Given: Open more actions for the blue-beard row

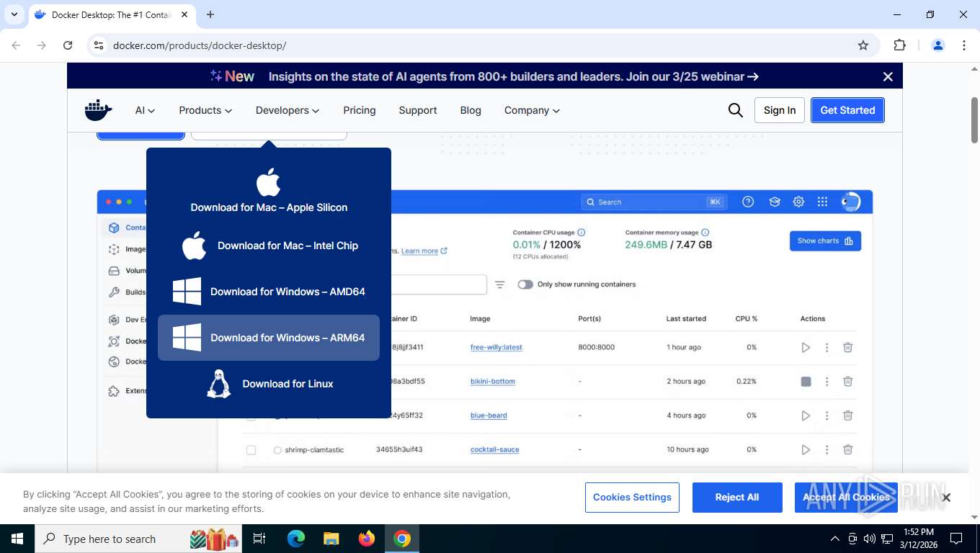Looking at the screenshot, I should [827, 415].
